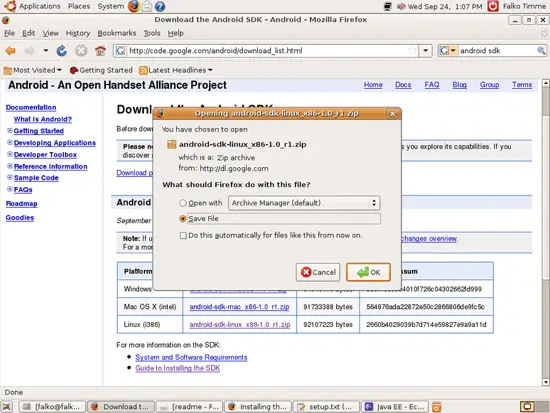Image resolution: width=550 pixels, height=413 pixels.
Task: Open the History menu
Action: (78, 33)
